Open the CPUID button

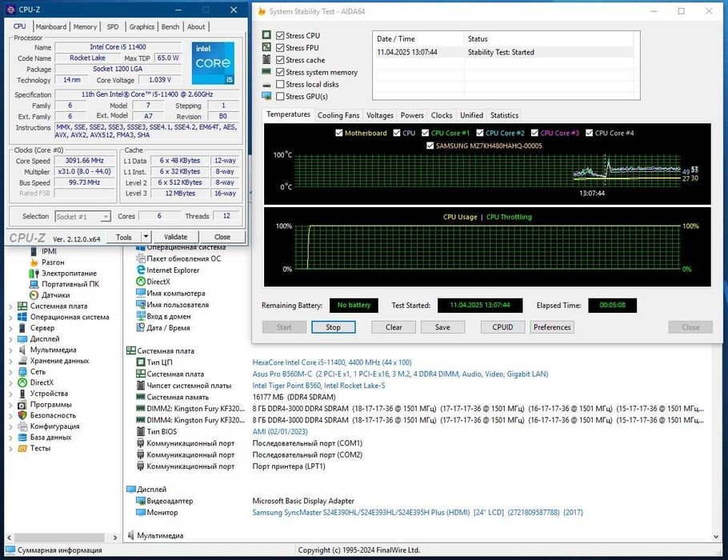(503, 327)
